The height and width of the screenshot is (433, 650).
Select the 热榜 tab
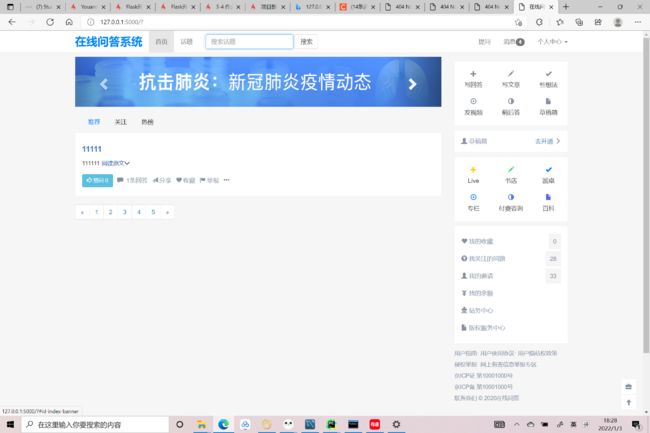pos(147,121)
